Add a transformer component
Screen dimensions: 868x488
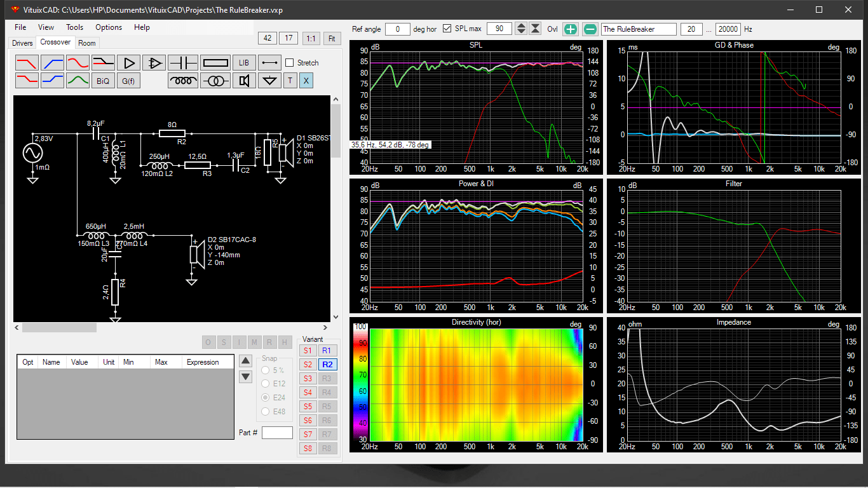215,81
